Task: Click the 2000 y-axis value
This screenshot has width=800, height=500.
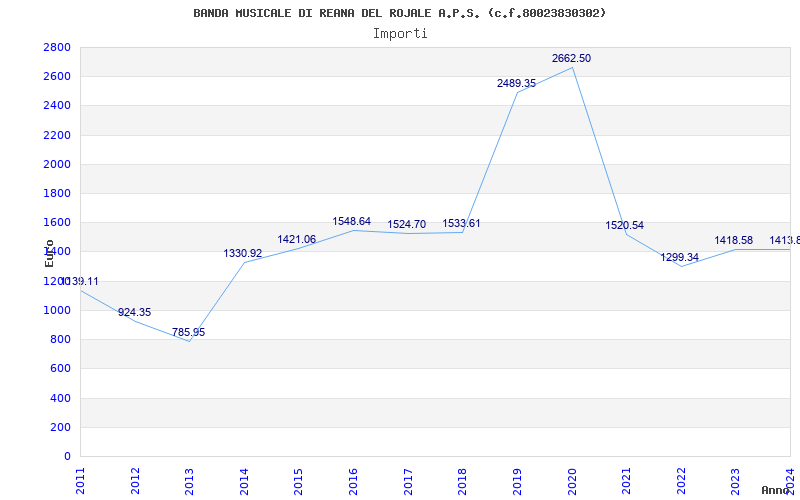Action: 57,164
